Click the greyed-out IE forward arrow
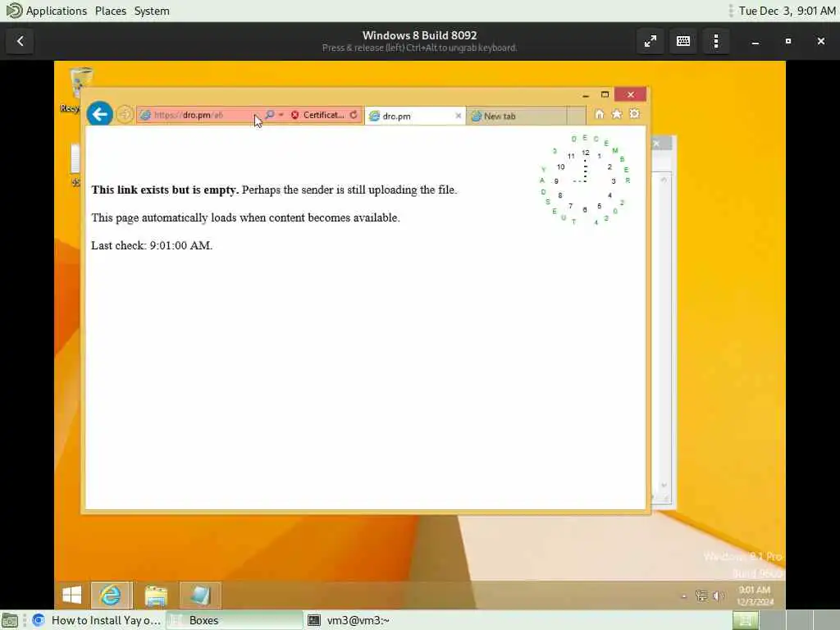This screenshot has width=840, height=630. click(x=125, y=115)
